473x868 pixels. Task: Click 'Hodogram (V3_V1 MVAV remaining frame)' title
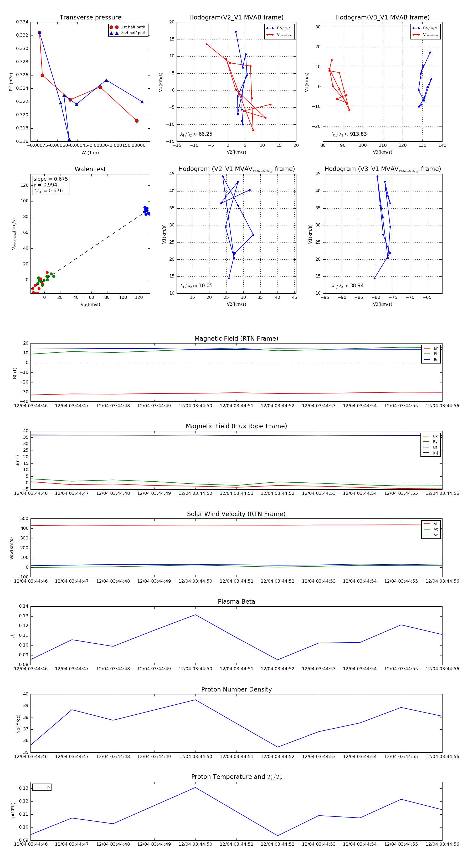[382, 169]
